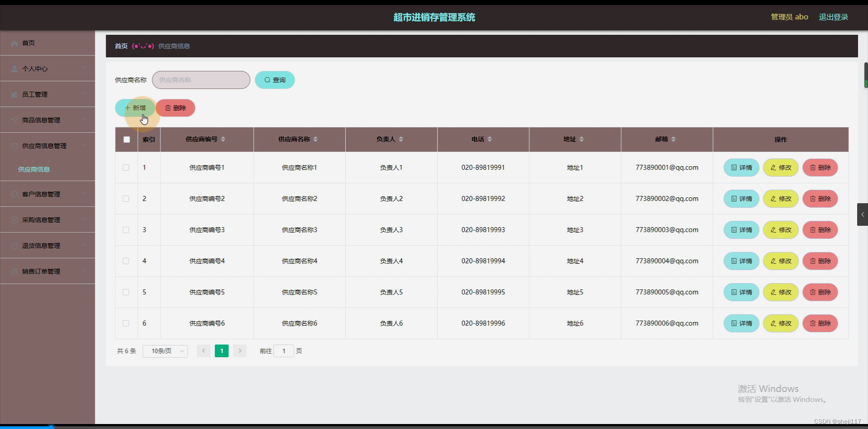The height and width of the screenshot is (429, 868).
Task: Click 删除 for supplier 供应商名称6
Action: [820, 323]
